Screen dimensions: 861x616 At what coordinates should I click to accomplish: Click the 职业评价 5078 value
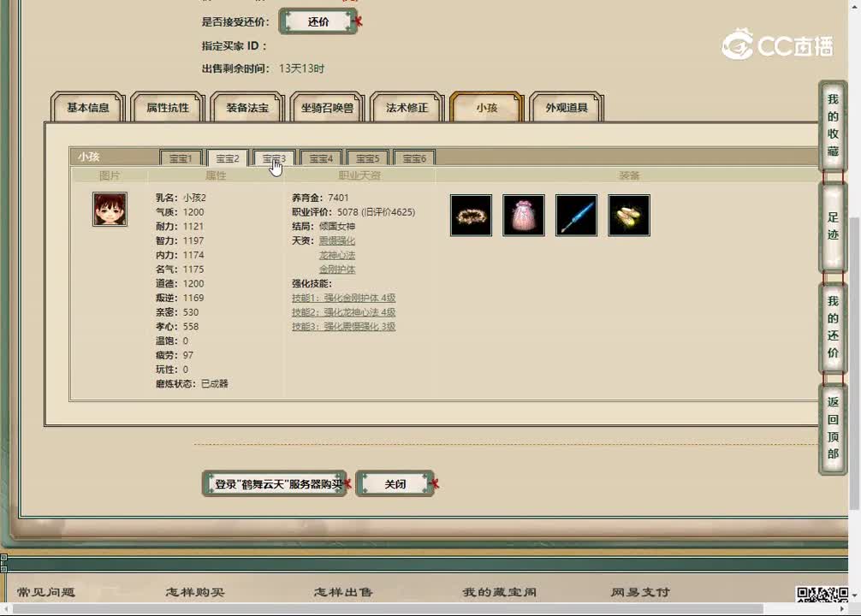pyautogui.click(x=353, y=212)
